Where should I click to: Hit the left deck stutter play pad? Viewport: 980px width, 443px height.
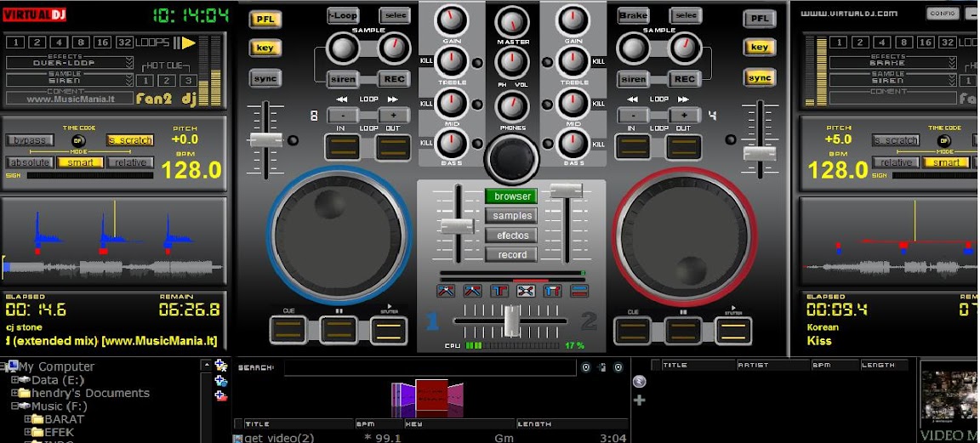click(390, 329)
